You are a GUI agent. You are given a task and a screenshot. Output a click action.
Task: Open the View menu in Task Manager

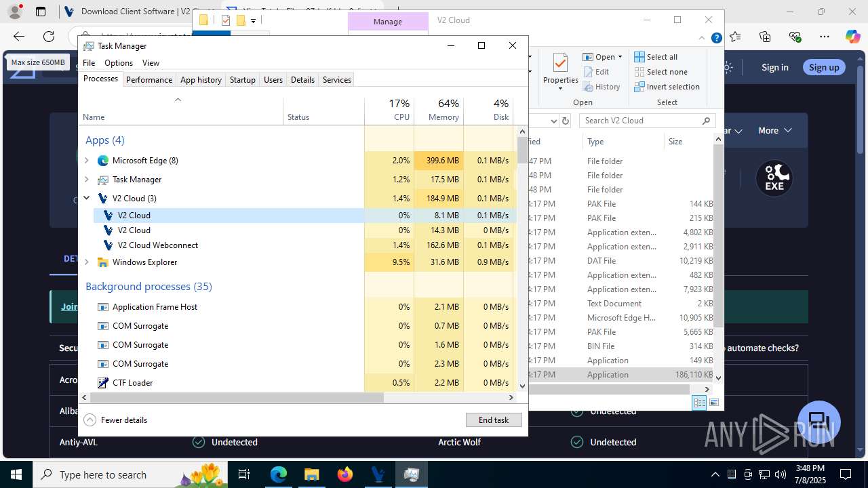[x=151, y=63]
